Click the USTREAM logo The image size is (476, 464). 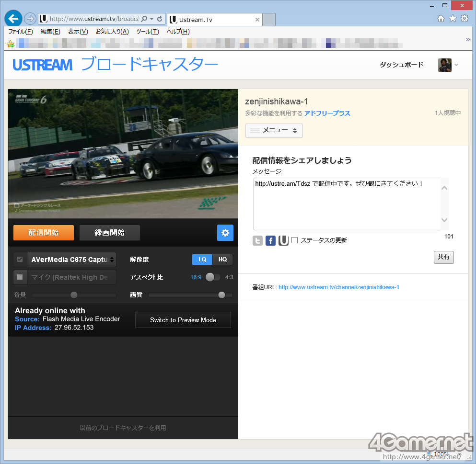pos(42,65)
